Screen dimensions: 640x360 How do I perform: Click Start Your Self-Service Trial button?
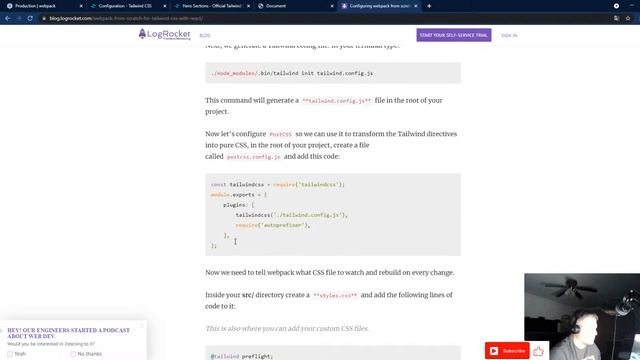pos(454,35)
